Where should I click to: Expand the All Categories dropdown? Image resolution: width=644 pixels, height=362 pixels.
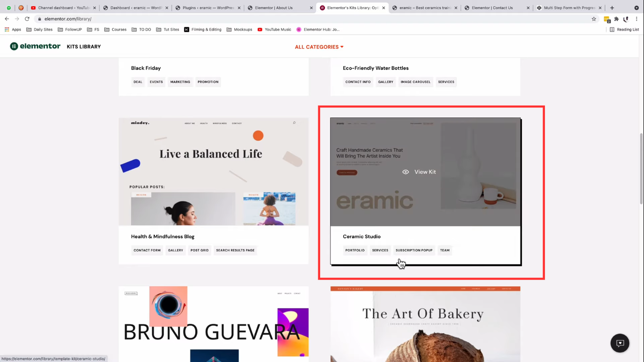click(x=319, y=47)
